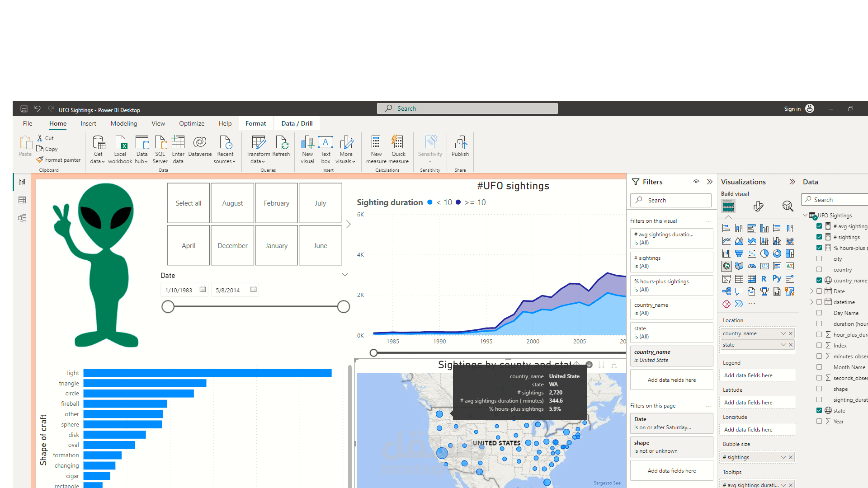Click the SQL Server icon
Viewport: 868px width, 488px height.
coord(160,149)
